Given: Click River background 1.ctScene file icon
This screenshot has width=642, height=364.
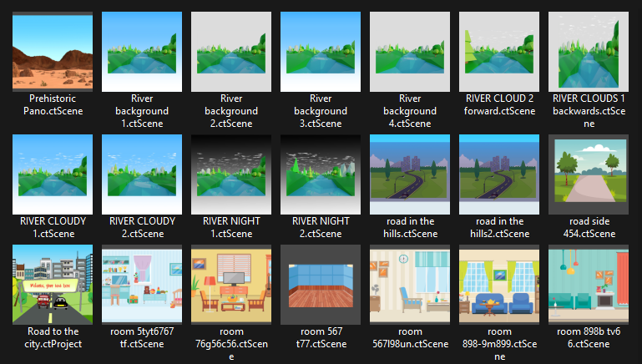Looking at the screenshot, I should (142, 52).
